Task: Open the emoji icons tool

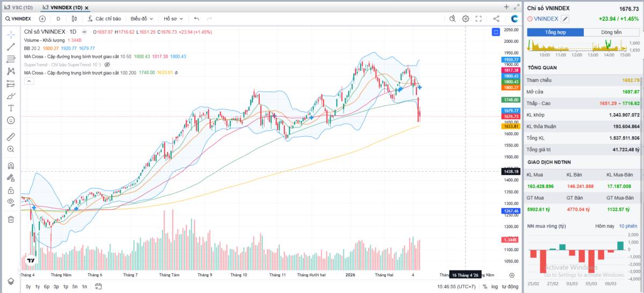Action: pos(11,120)
